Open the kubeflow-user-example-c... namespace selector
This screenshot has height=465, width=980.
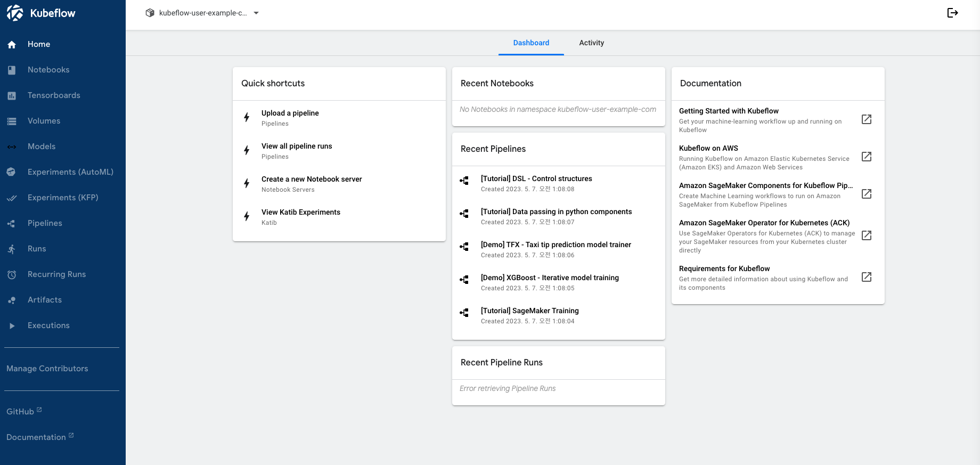(x=202, y=13)
